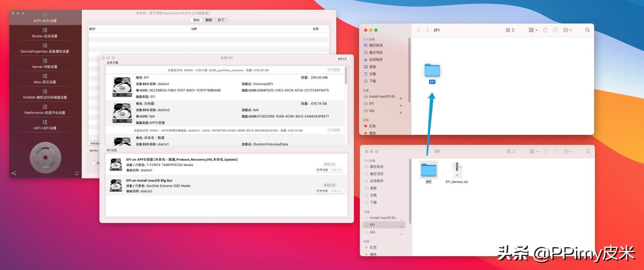Image resolution: width=644 pixels, height=270 pixels.
Task: Open 隔空投送 in upper Finder sidebar
Action: pos(376,45)
